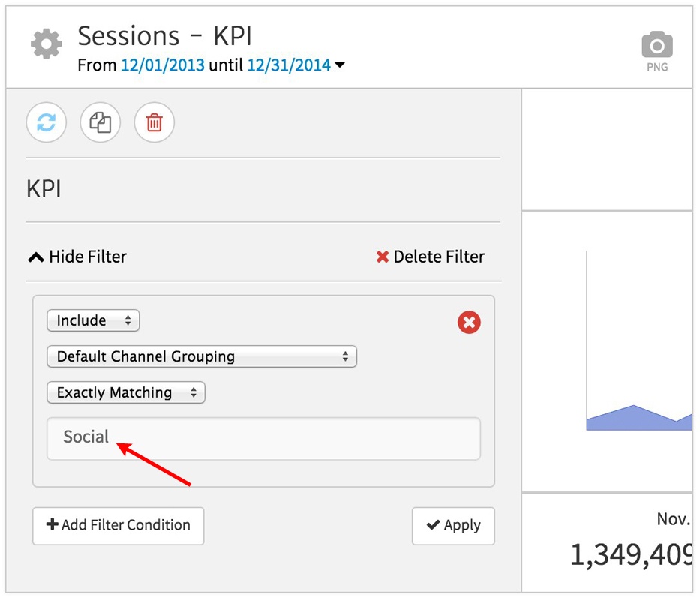The image size is (700, 598).
Task: Apply the filter settings
Action: pos(453,525)
